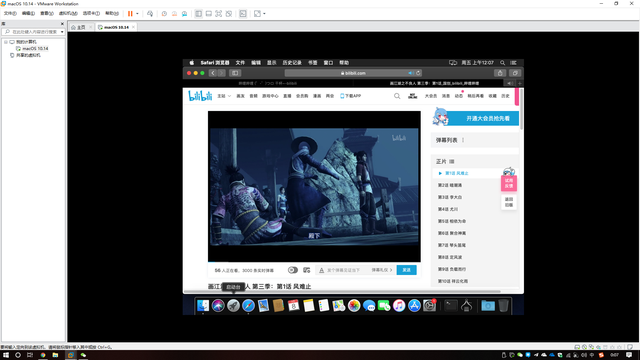Switch to the 主页 home tab
The width and height of the screenshot is (640, 360).
(x=79, y=27)
